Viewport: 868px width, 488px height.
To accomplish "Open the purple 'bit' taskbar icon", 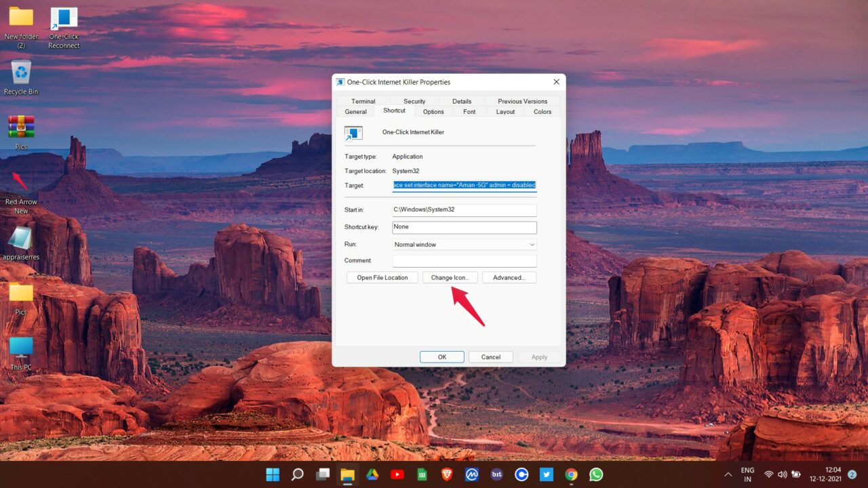I will point(497,474).
